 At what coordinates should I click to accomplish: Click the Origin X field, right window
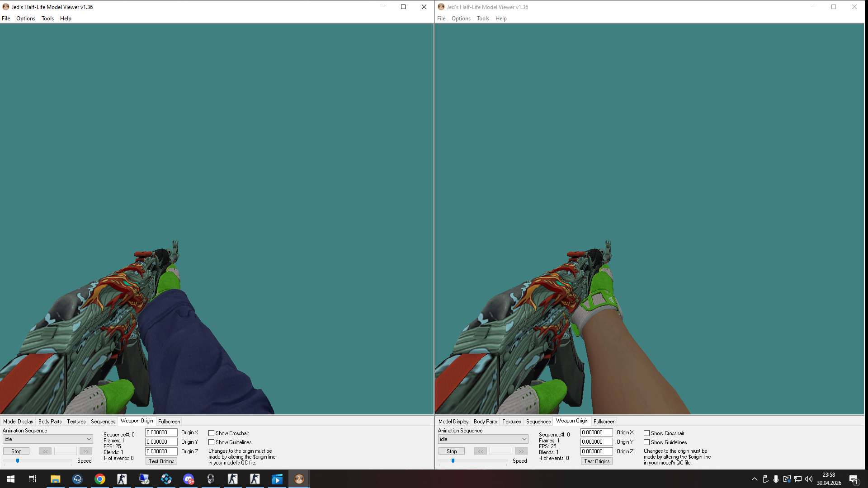tap(597, 433)
